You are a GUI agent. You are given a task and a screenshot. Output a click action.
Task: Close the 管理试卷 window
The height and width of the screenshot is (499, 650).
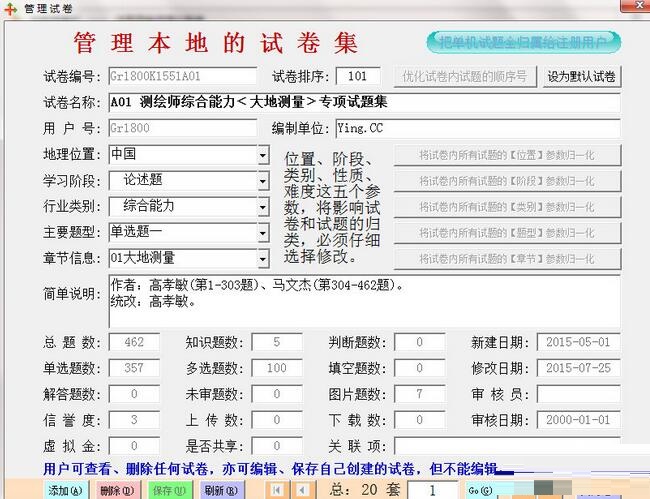tap(638, 5)
